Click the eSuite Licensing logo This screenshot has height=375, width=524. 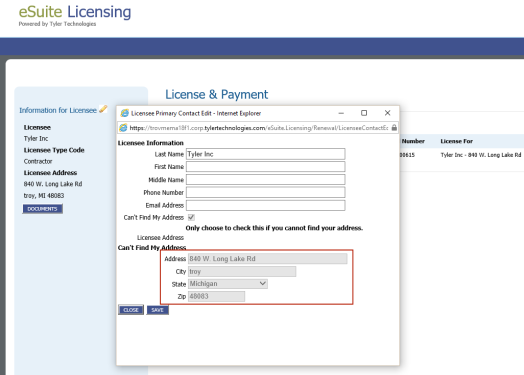75,12
